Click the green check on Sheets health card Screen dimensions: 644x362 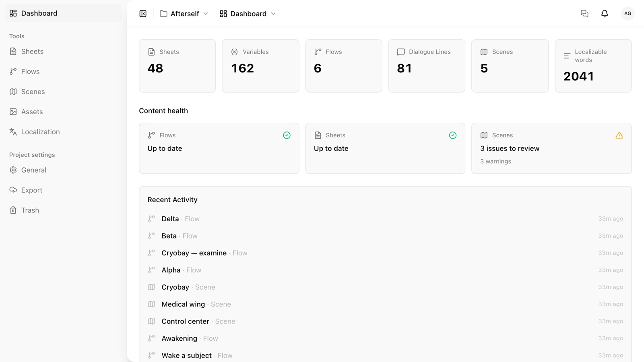coord(453,136)
